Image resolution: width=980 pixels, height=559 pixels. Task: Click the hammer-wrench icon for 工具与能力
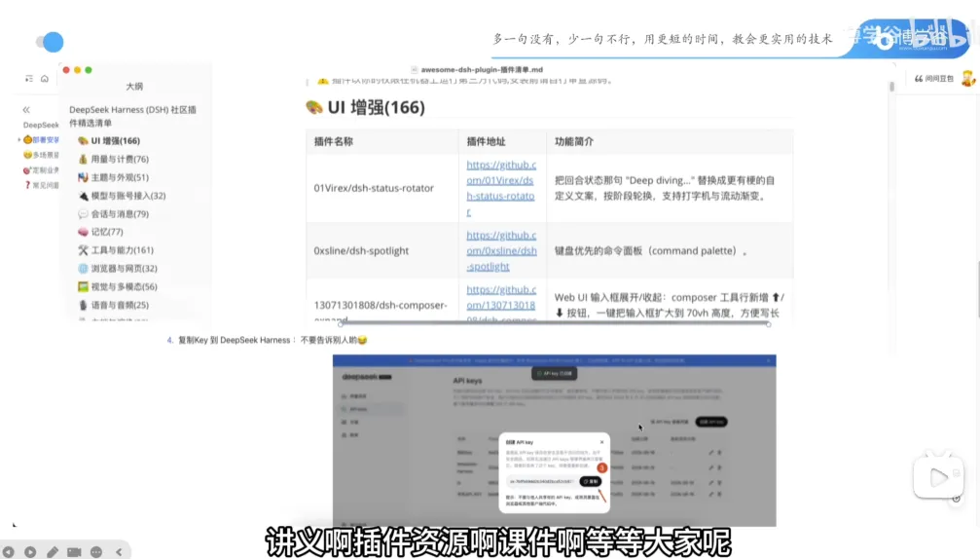coord(83,250)
